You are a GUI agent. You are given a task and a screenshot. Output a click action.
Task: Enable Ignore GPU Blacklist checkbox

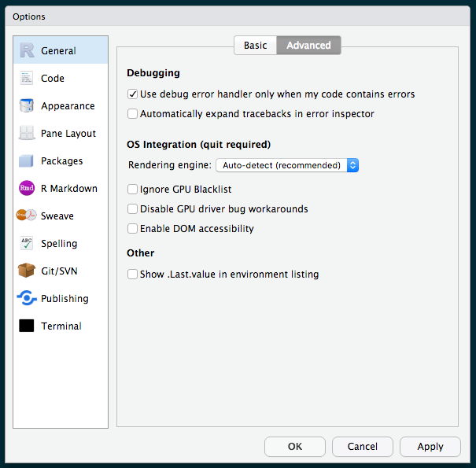coord(132,189)
